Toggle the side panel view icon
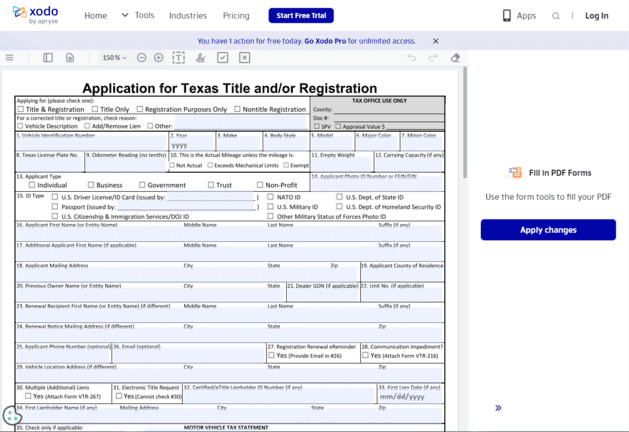 point(47,58)
